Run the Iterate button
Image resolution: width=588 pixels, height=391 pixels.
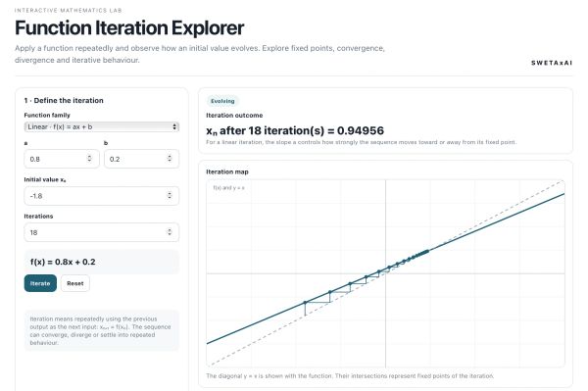tap(40, 283)
